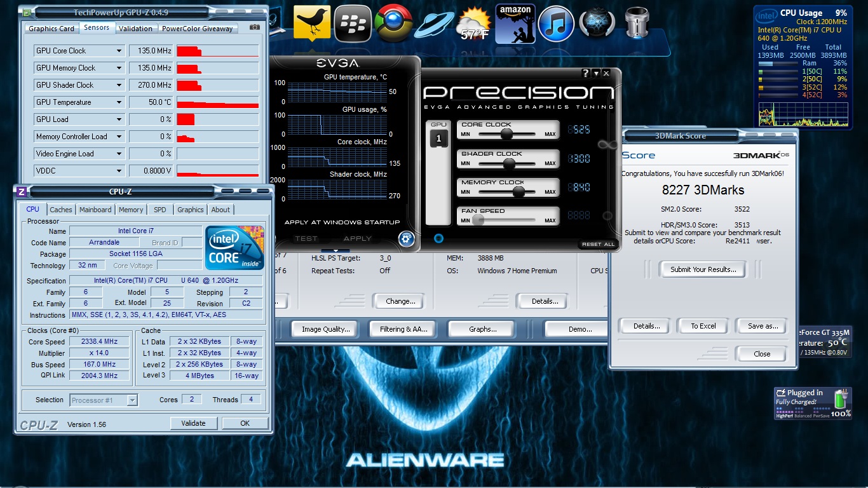Toggle Apply at Windows Startup in Precision

coord(342,222)
